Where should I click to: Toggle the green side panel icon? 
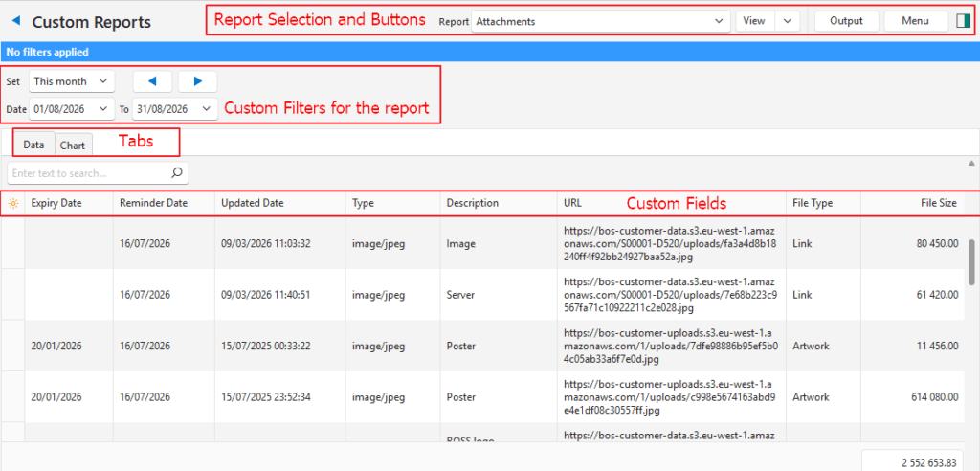(x=963, y=21)
